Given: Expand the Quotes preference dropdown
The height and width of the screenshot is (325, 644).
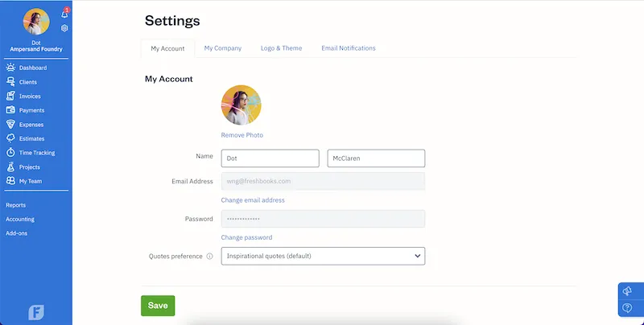Looking at the screenshot, I should [323, 257].
